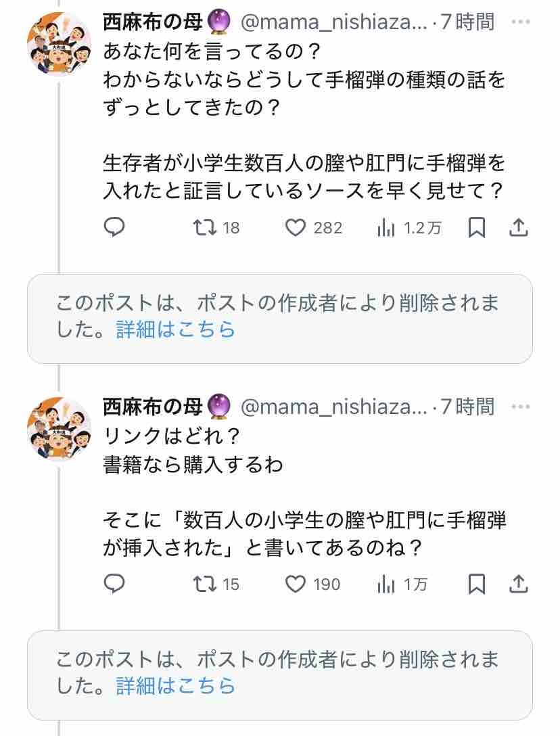Image resolution: width=560 pixels, height=736 pixels.
Task: Reply to the post starting リンクはどれ
Action: [x=114, y=584]
